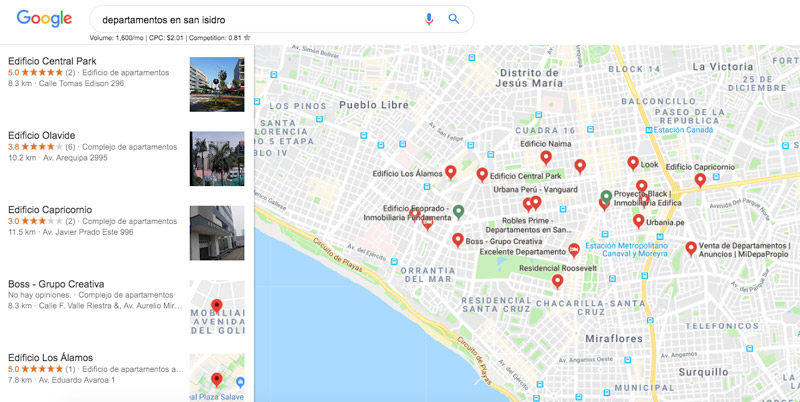Click the Edificio Central Park 5.0 star rating
This screenshot has width=800, height=402.
click(x=41, y=72)
